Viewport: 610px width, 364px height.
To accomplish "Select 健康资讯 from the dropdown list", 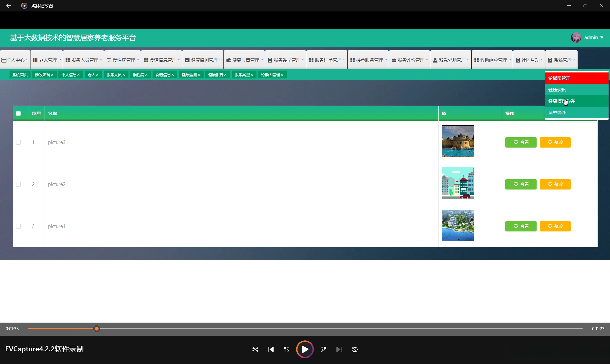I will pyautogui.click(x=557, y=90).
